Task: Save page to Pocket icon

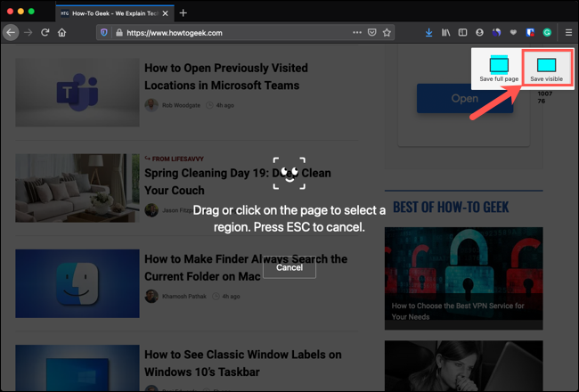Action: 372,33
